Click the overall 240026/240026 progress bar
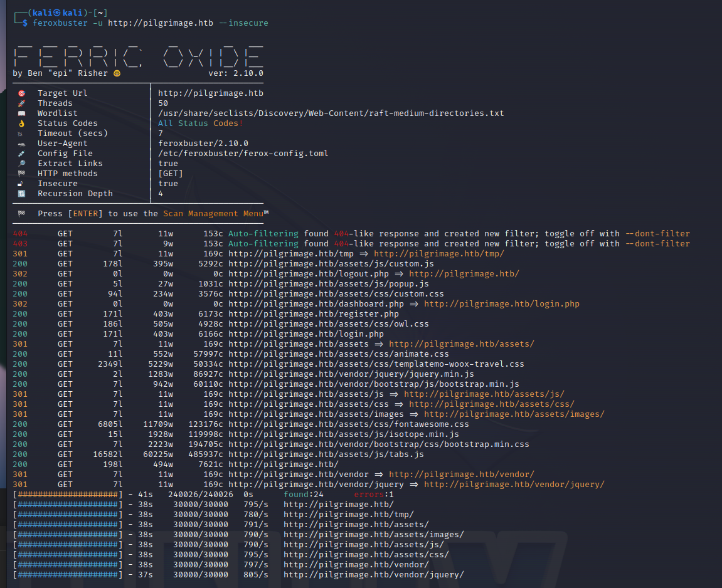 pyautogui.click(x=68, y=495)
